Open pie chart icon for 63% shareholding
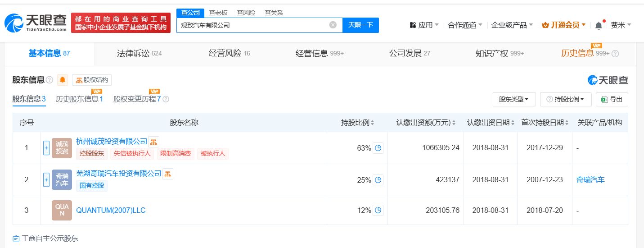This screenshot has height=248, width=644. [x=378, y=148]
